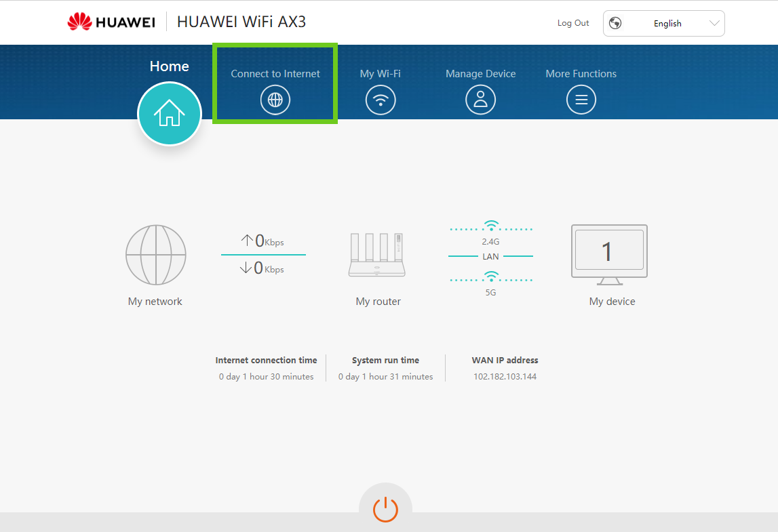Click the Log Out link
The height and width of the screenshot is (532, 778).
(573, 23)
